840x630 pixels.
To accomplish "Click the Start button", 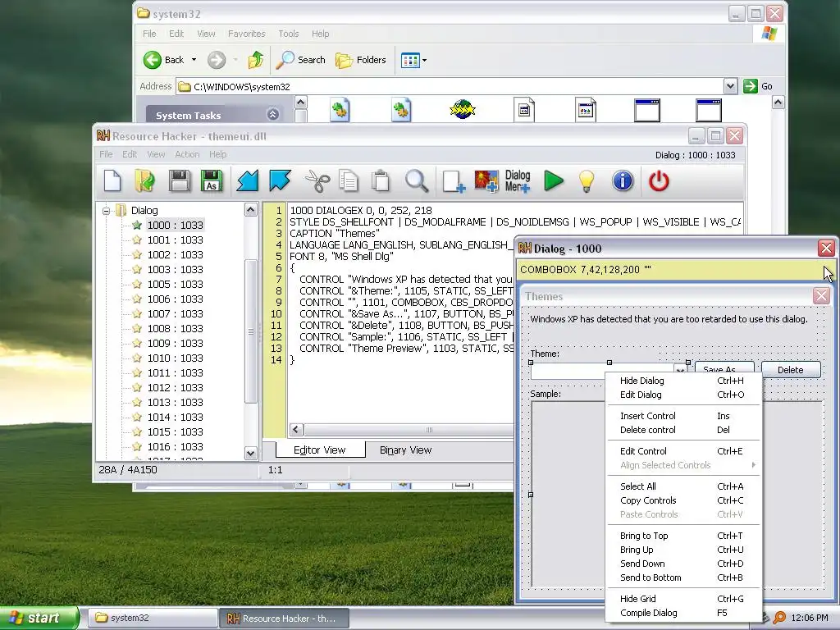I will (x=39, y=619).
